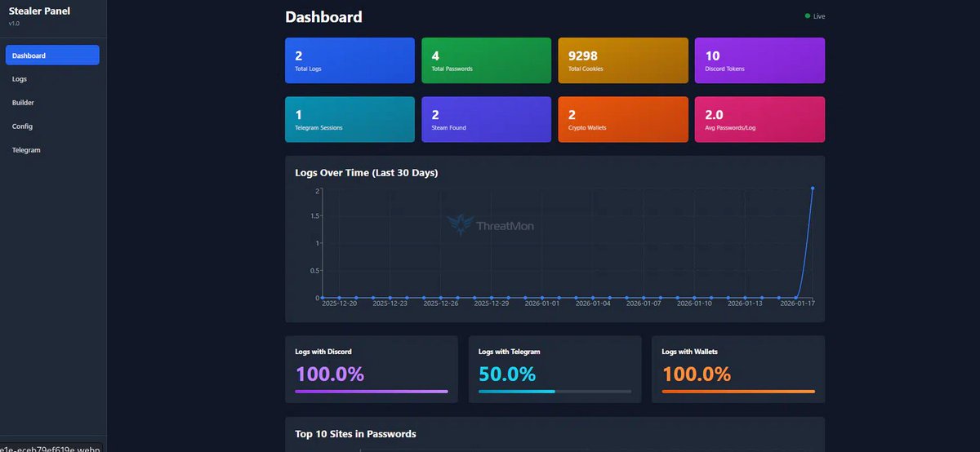The width and height of the screenshot is (980, 452).
Task: Click the chart data point at value 2
Action: point(813,188)
